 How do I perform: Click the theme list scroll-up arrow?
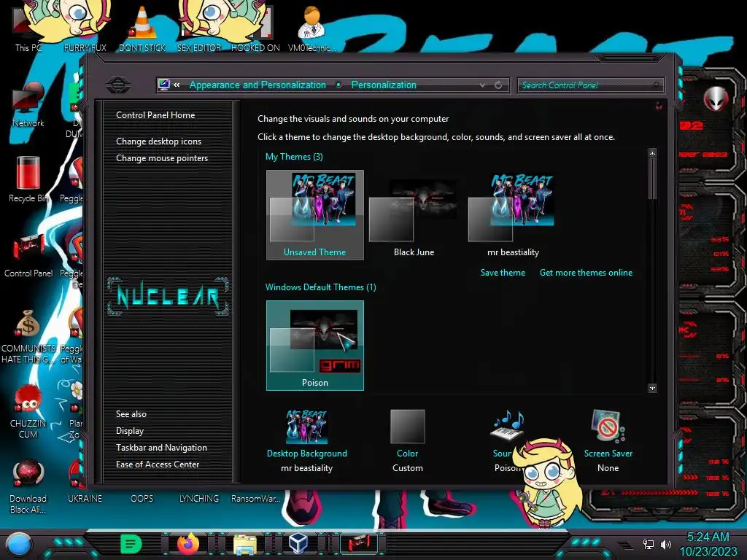(652, 153)
